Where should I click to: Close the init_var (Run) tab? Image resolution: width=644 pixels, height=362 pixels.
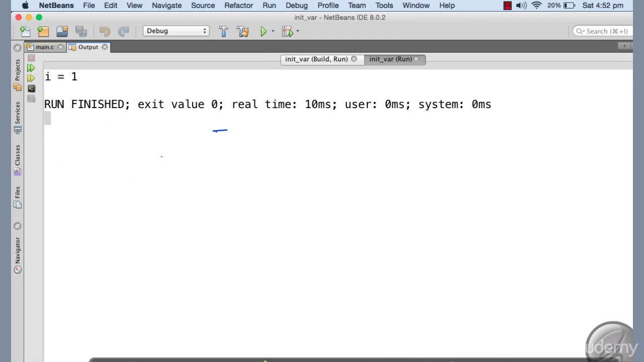point(416,59)
